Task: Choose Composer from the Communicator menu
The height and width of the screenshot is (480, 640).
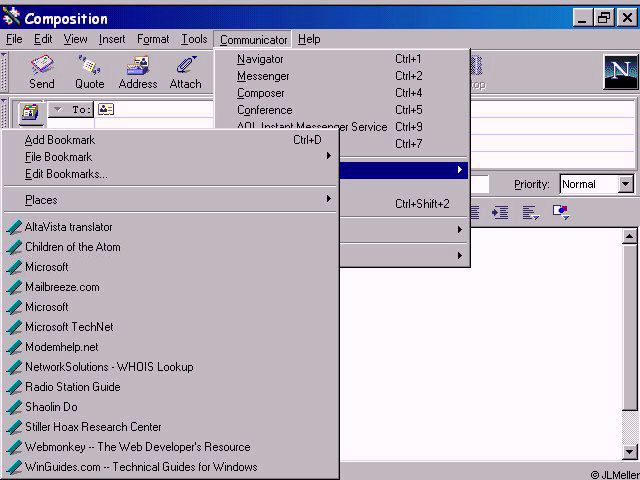Action: tap(342, 93)
